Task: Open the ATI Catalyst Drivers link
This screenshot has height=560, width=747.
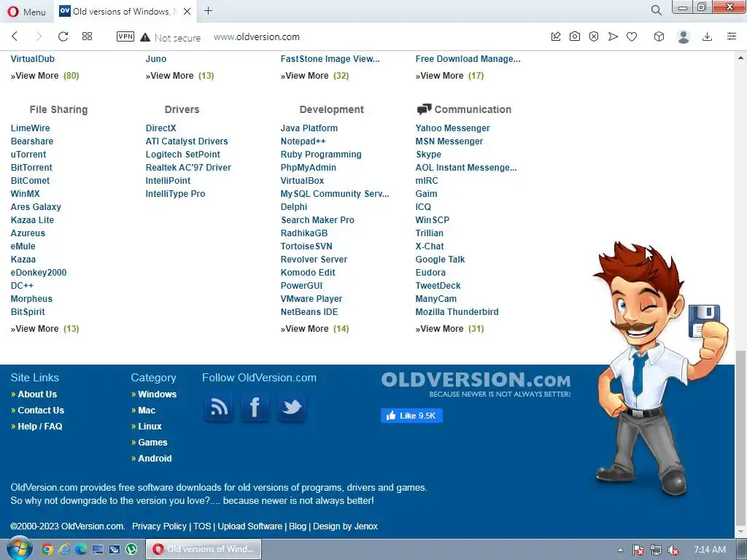Action: 187,141
